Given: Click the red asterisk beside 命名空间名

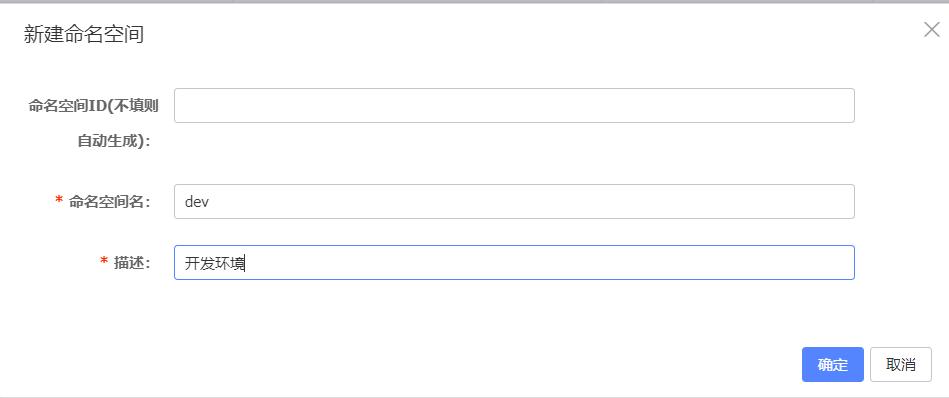Looking at the screenshot, I should point(59,201).
